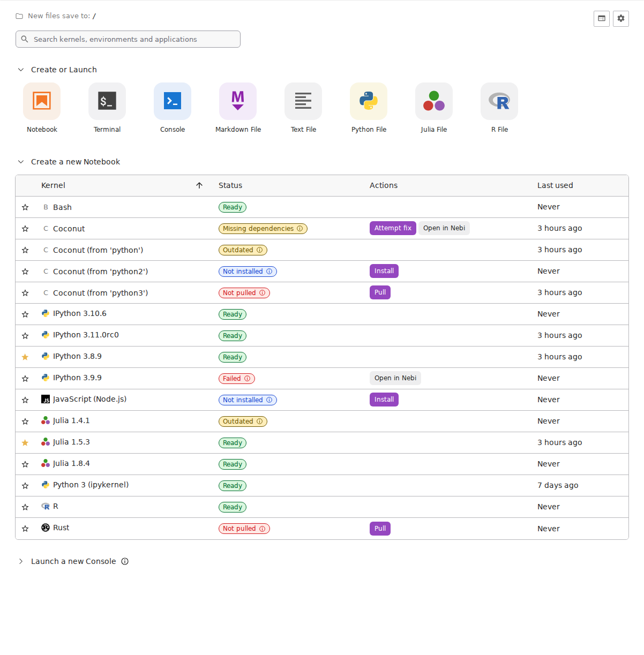Screen dimensions: 644x655
Task: Click the IPython 3.11.0rc0 kernel name
Action: [86, 335]
